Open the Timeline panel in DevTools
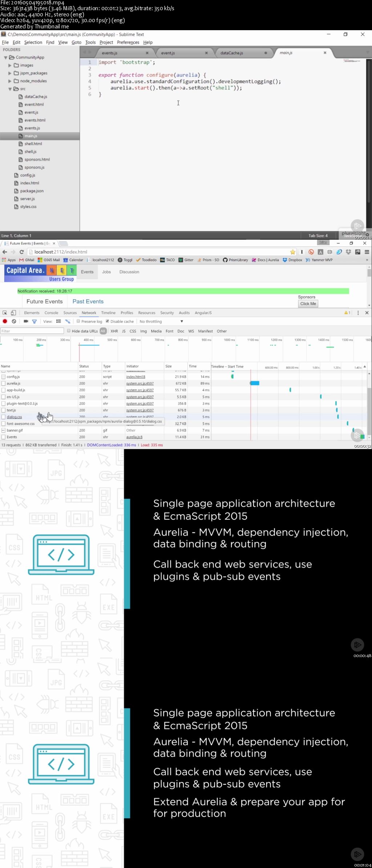The width and height of the screenshot is (372, 868). [x=108, y=313]
